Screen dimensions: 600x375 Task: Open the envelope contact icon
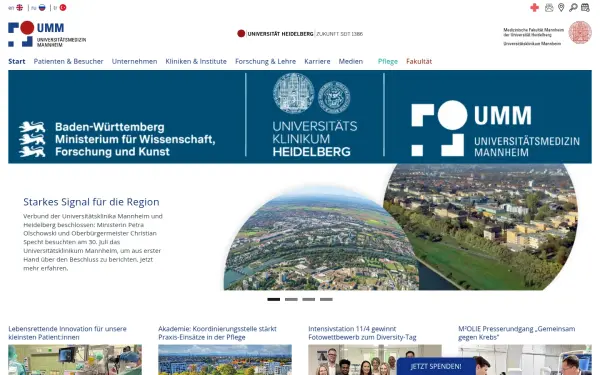(549, 8)
